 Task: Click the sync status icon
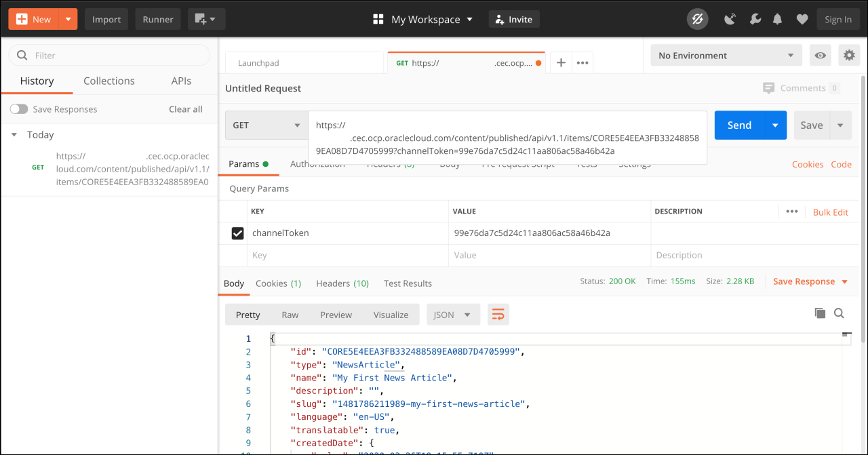coord(697,19)
